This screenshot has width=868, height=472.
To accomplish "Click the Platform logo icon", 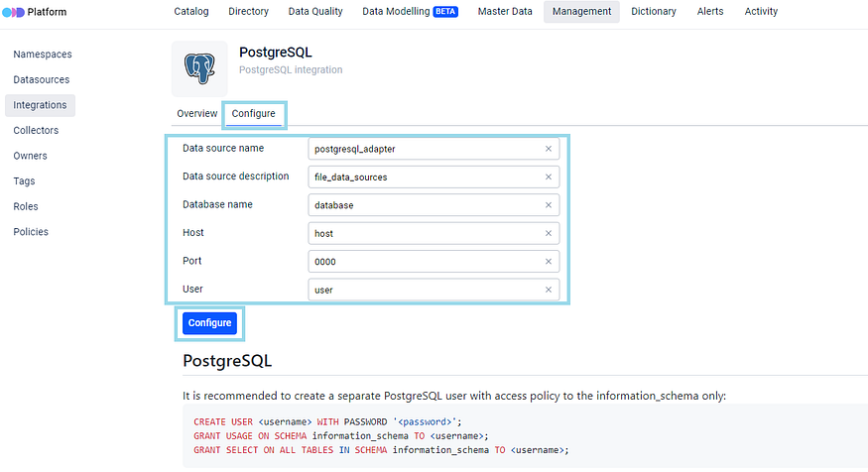I will click(12, 12).
